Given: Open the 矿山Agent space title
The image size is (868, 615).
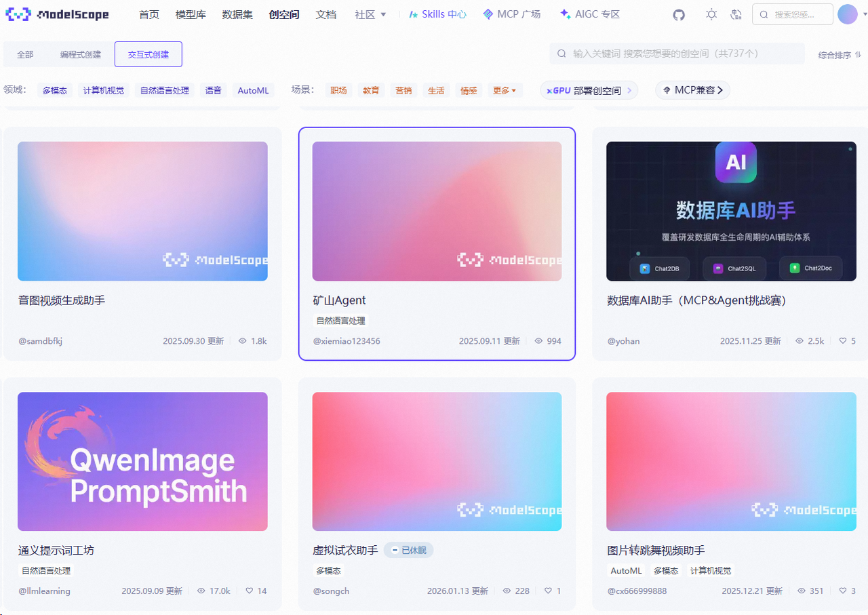Looking at the screenshot, I should pos(339,300).
